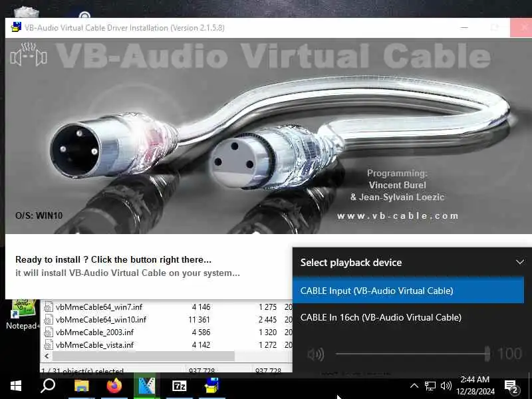Click the www.vb-cable.com text
The width and height of the screenshot is (532, 399).
click(x=397, y=215)
